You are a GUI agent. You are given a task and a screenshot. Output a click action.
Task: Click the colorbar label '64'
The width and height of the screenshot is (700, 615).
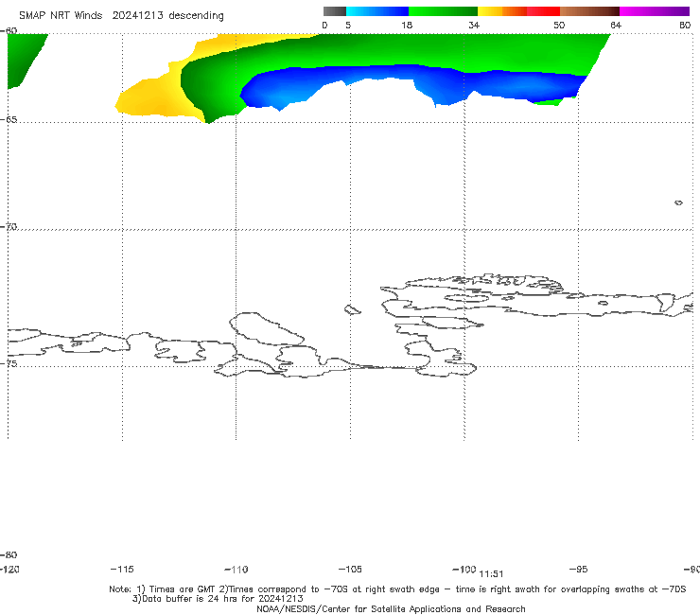tap(616, 25)
